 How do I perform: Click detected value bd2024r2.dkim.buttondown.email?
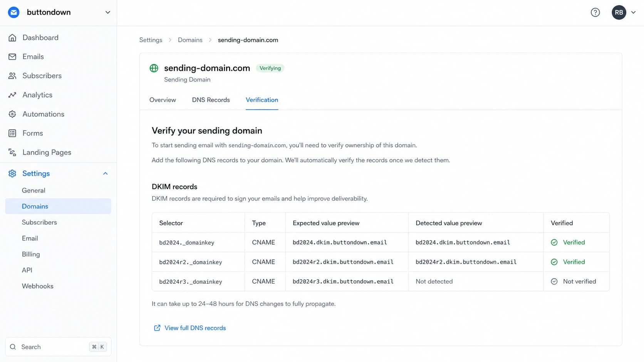tap(466, 262)
